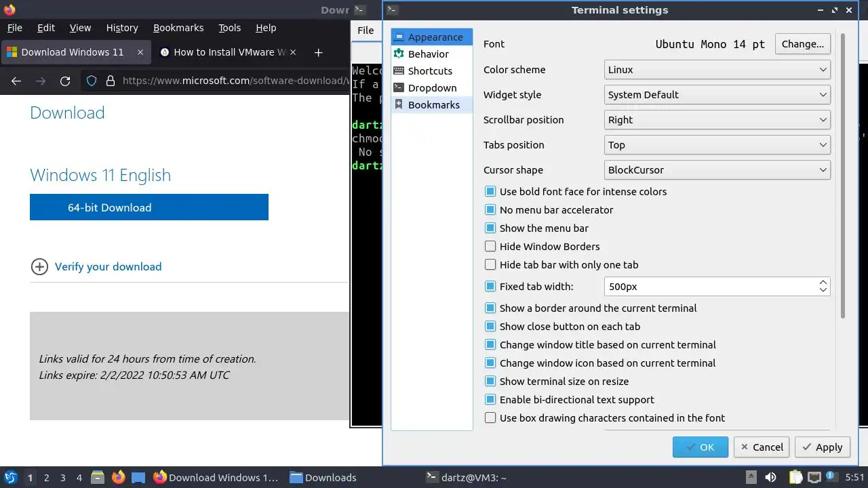868x488 pixels.
Task: Click the show desktop icon in the taskbar
Action: coord(138,477)
